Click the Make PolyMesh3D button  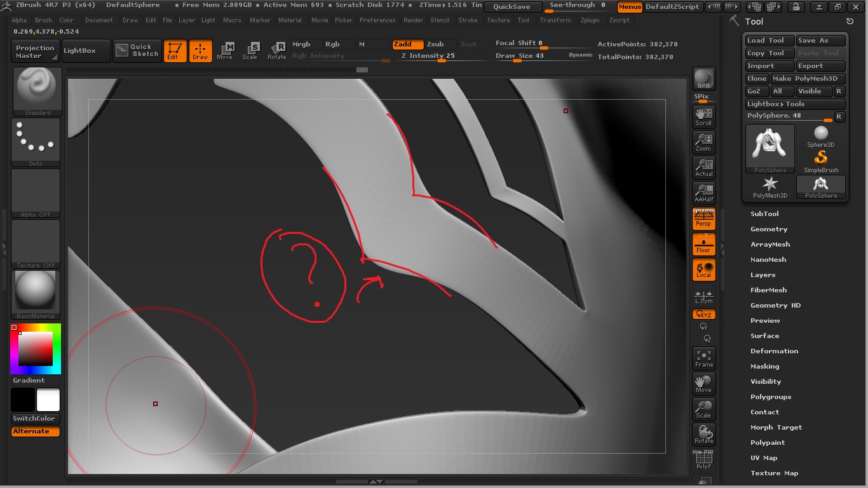point(808,79)
